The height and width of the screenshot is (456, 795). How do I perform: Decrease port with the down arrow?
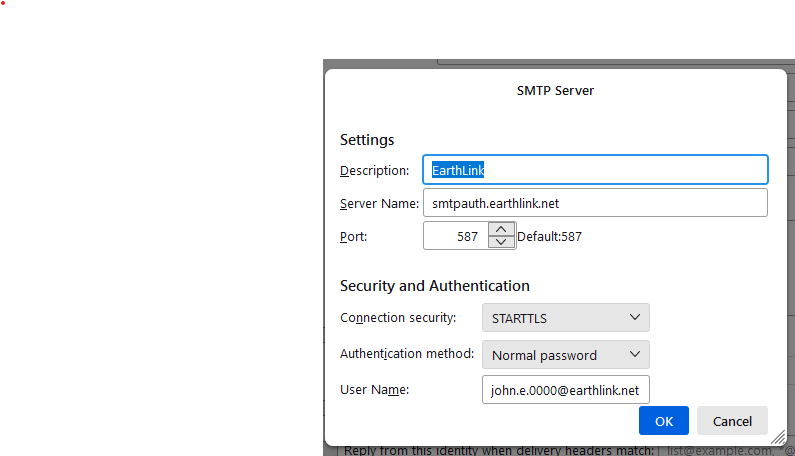click(501, 242)
